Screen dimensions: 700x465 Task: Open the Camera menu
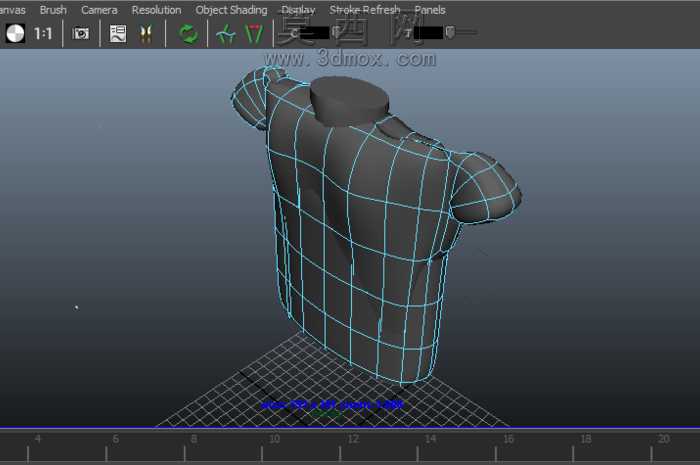coord(99,10)
